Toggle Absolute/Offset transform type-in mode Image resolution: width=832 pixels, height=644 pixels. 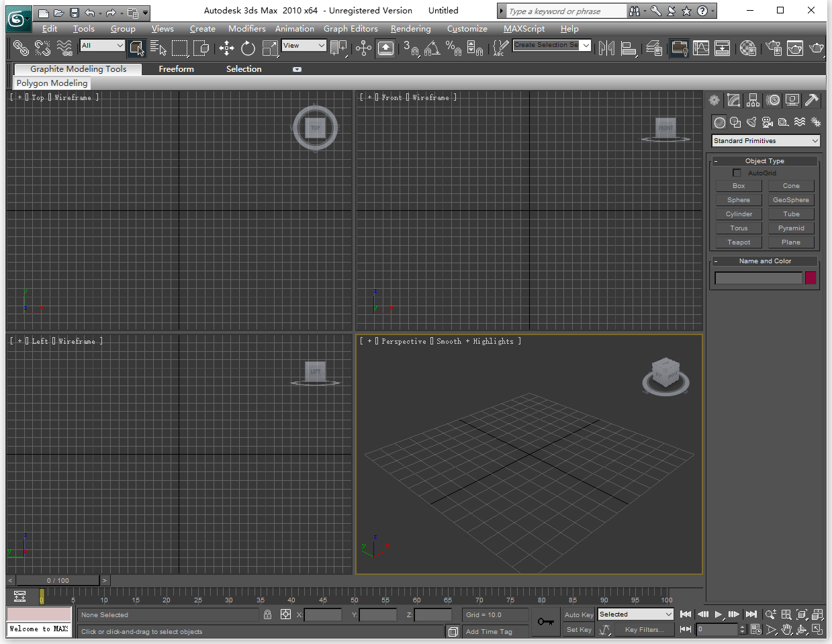[286, 614]
